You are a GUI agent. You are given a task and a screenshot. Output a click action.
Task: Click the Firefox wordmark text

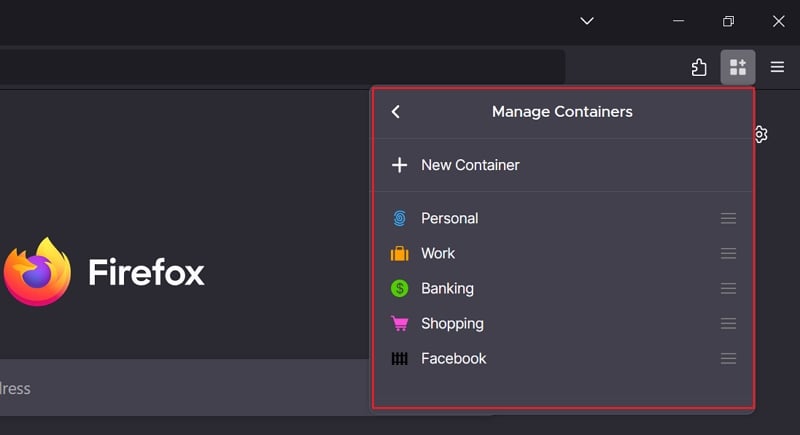[146, 272]
